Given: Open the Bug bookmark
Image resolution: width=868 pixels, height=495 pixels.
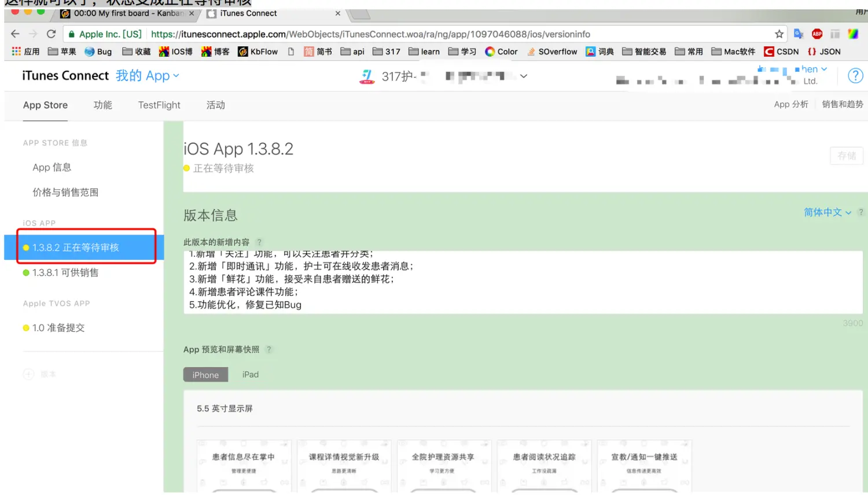Looking at the screenshot, I should (98, 52).
